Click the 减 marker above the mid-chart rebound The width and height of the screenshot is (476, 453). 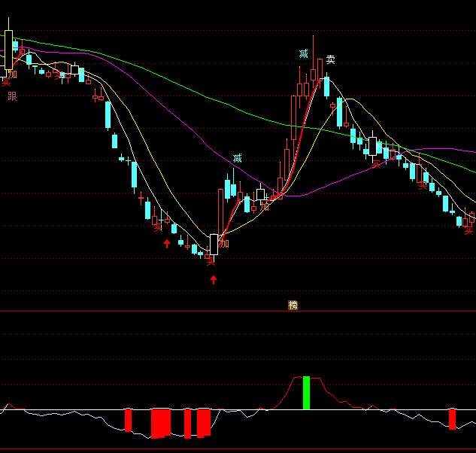(x=238, y=158)
